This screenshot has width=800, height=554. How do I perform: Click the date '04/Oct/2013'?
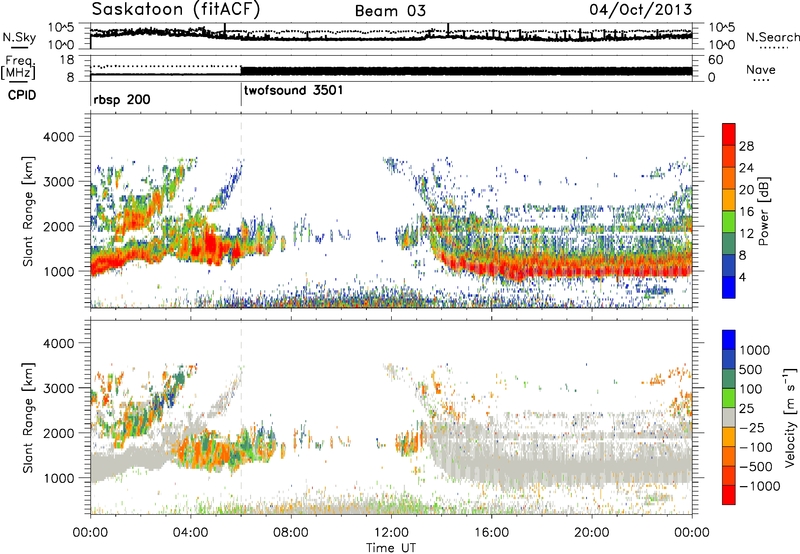(x=641, y=10)
